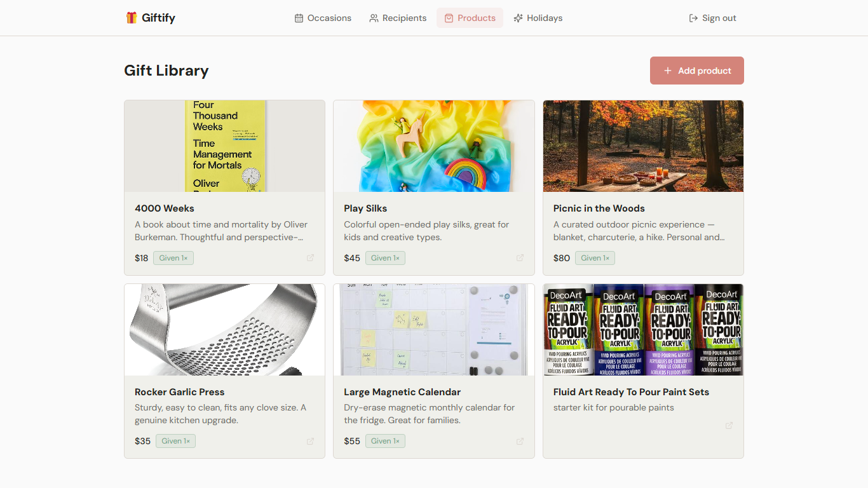
Task: Open external link icon on 4000 Weeks card
Action: coord(311,258)
